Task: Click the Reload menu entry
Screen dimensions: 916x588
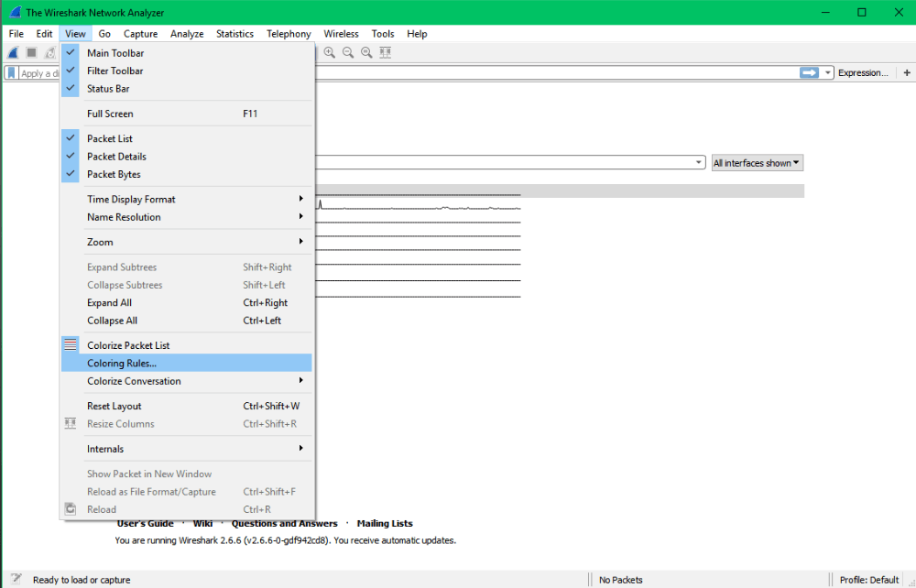Action: [186, 509]
